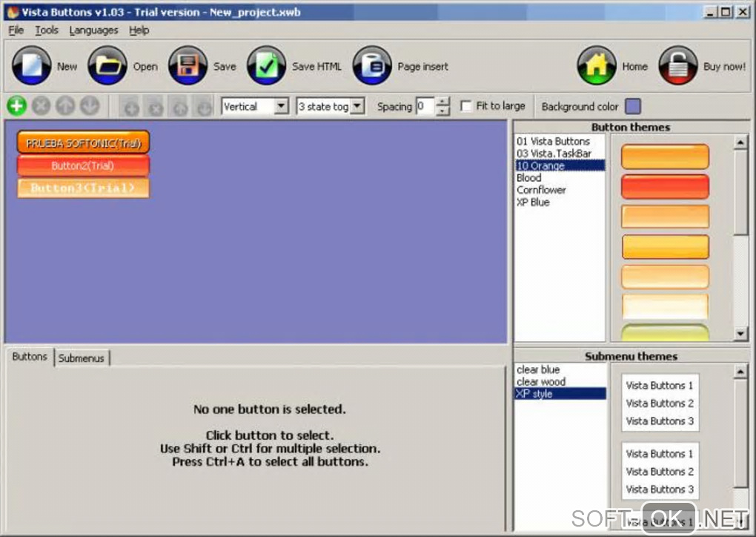Add a button with green plus icon
Image resolution: width=756 pixels, height=537 pixels.
pos(17,106)
